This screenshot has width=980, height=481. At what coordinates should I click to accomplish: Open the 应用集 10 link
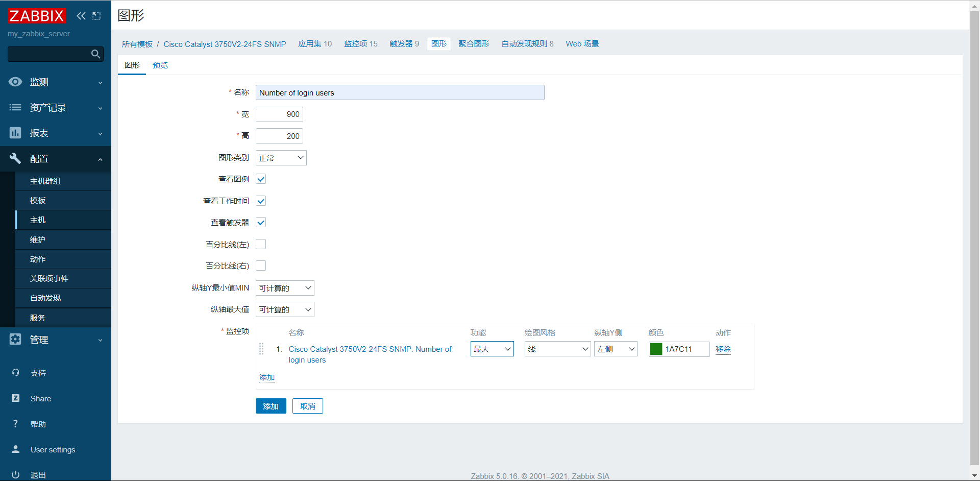click(x=315, y=44)
